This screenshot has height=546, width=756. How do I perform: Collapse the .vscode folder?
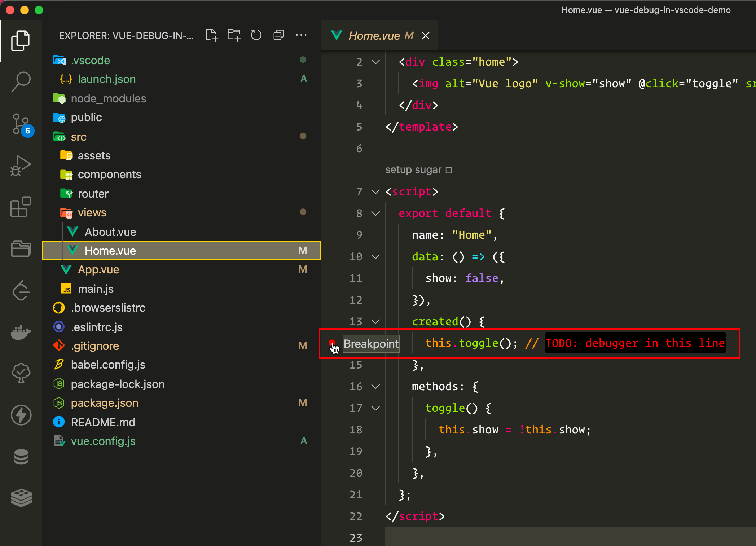point(181,60)
